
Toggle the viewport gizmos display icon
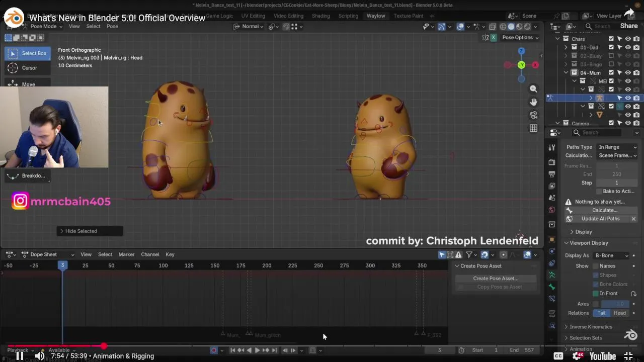(x=441, y=27)
